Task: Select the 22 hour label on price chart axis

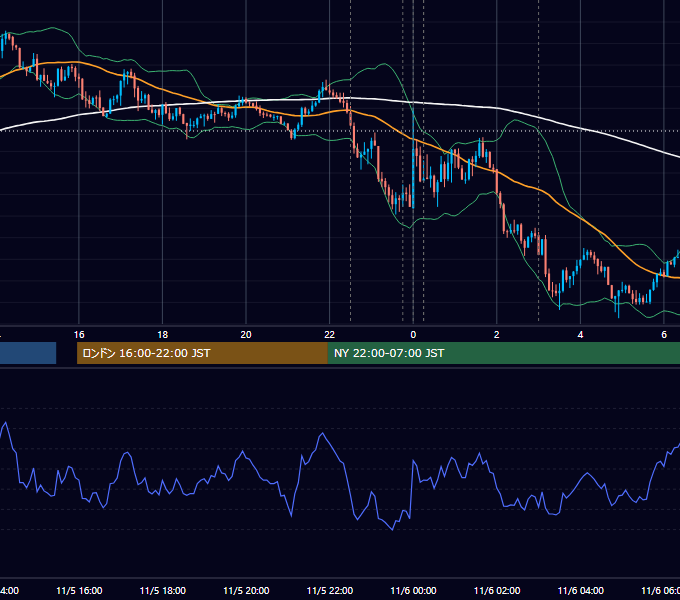Action: pyautogui.click(x=330, y=335)
